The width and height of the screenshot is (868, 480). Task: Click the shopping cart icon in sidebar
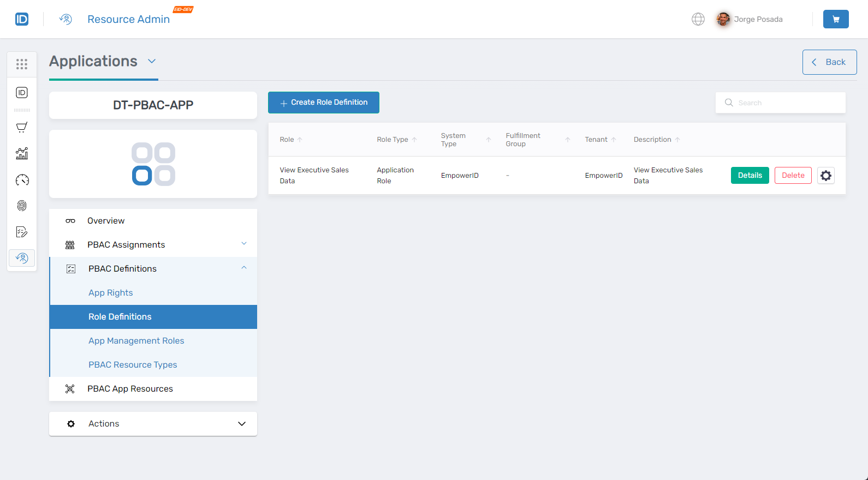[x=22, y=128]
